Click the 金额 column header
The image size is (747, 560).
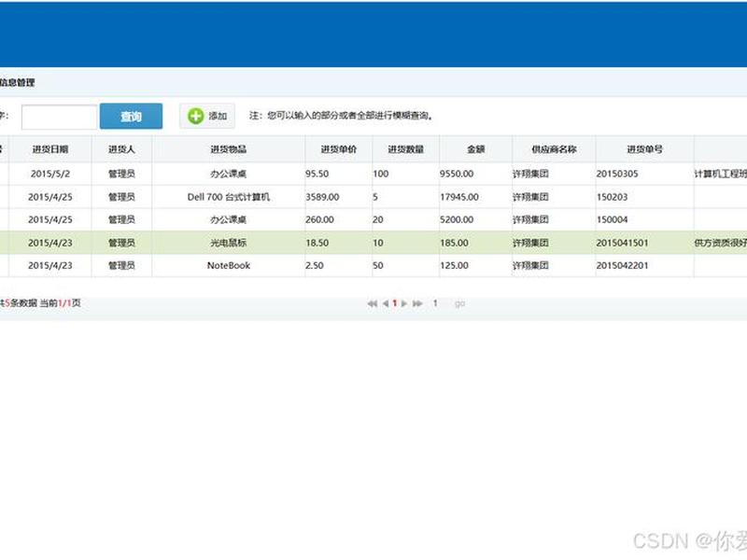tap(476, 149)
